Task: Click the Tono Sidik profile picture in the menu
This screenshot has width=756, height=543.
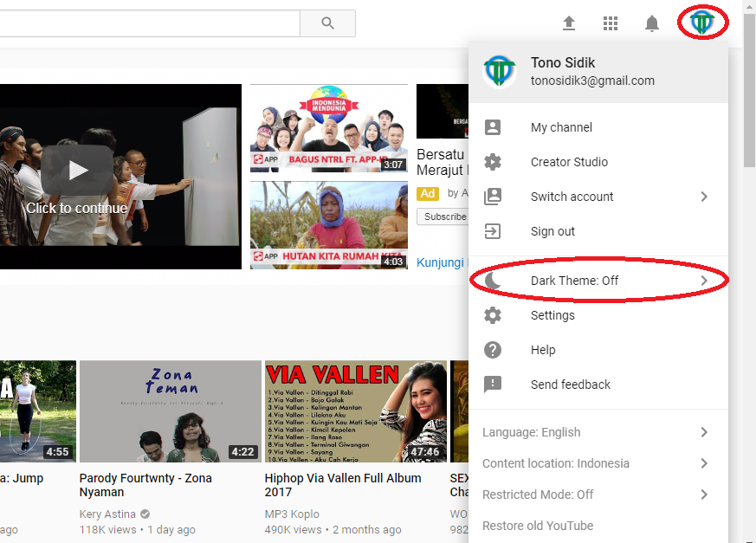Action: tap(500, 71)
